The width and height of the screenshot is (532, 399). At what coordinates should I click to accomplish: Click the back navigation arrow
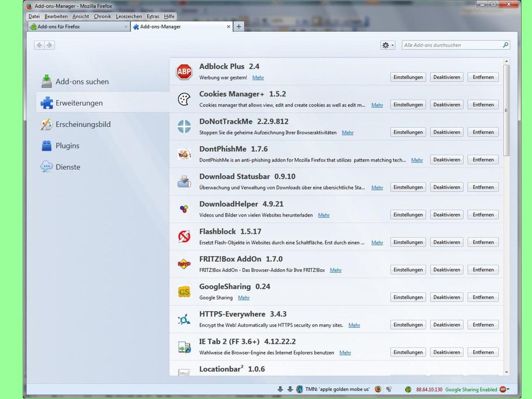tap(39, 45)
